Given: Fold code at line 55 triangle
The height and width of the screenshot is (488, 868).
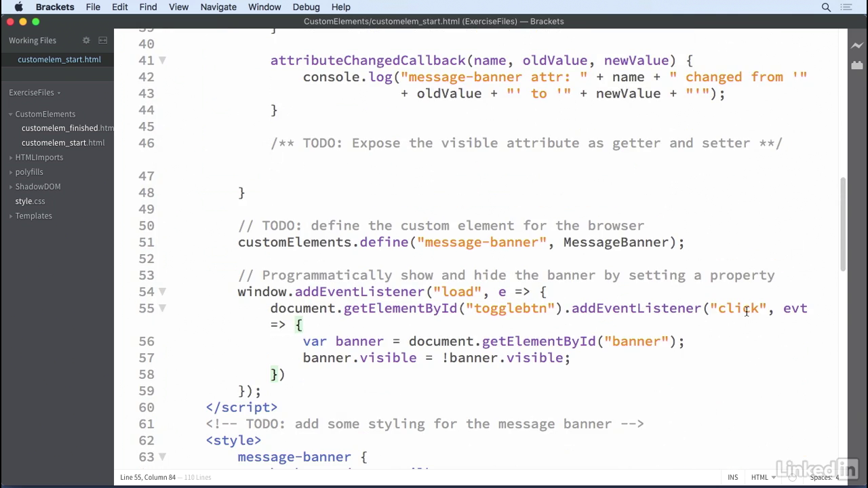Looking at the screenshot, I should pos(163,308).
